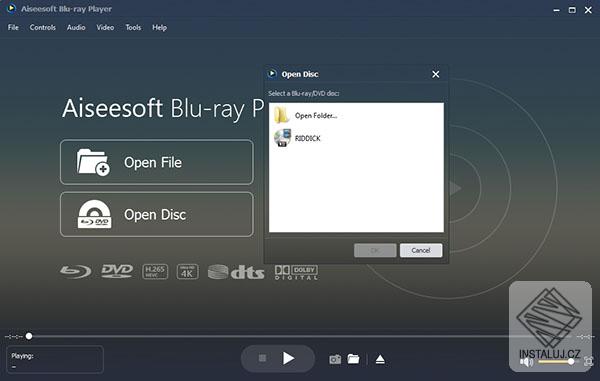
Task: Open the Audio menu
Action: click(76, 28)
